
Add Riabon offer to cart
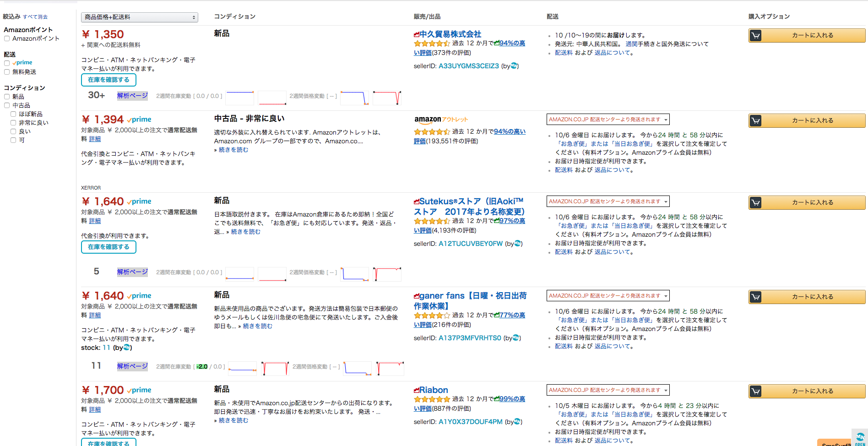coord(807,391)
